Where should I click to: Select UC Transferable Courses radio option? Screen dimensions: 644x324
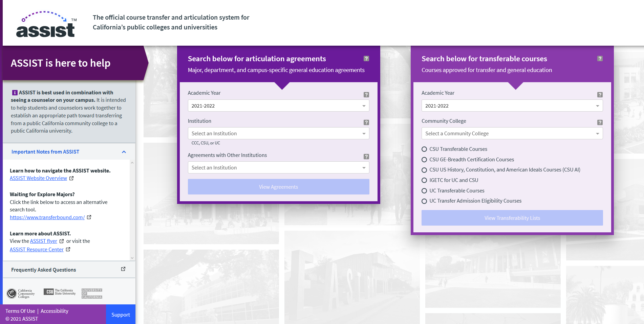tap(424, 191)
